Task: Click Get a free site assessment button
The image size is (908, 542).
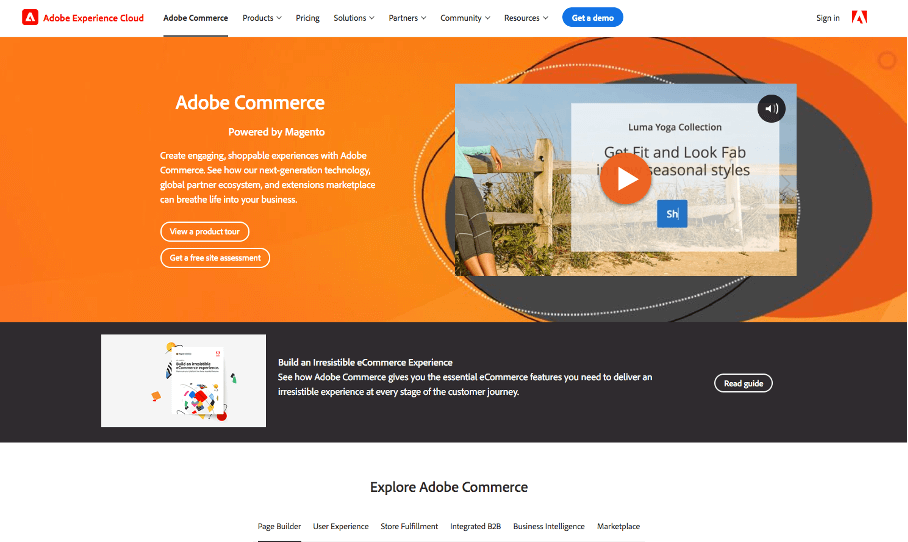Action: [x=215, y=258]
